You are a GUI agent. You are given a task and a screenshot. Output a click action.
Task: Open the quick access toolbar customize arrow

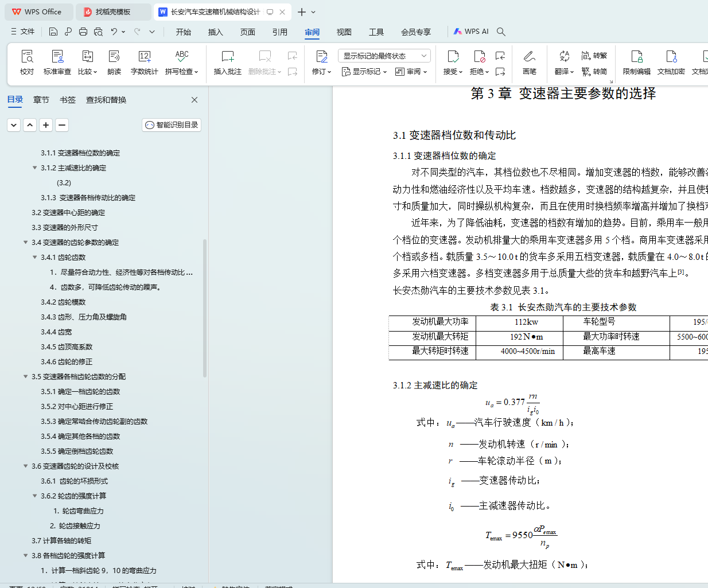152,32
